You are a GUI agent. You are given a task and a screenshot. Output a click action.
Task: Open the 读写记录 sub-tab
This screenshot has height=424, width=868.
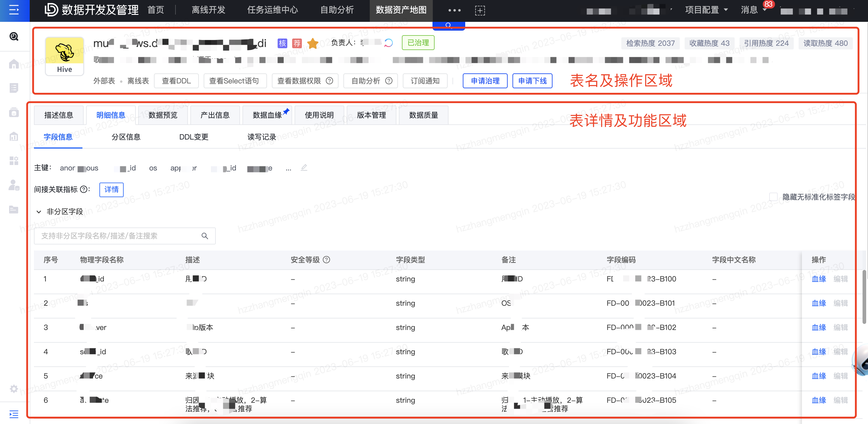pyautogui.click(x=262, y=137)
